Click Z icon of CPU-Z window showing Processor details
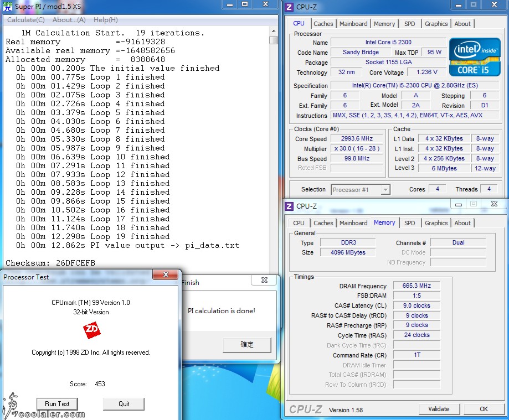This screenshot has height=420, width=509. (x=289, y=7)
